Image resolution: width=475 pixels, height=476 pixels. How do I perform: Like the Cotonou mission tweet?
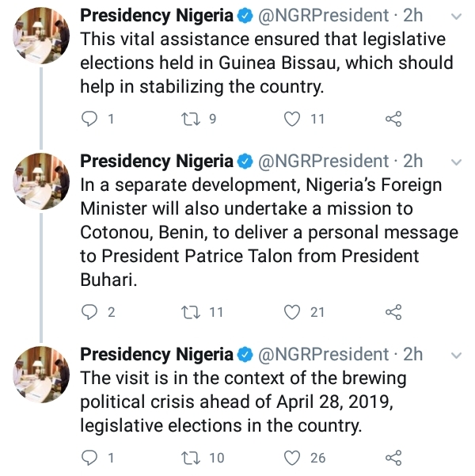tap(294, 312)
